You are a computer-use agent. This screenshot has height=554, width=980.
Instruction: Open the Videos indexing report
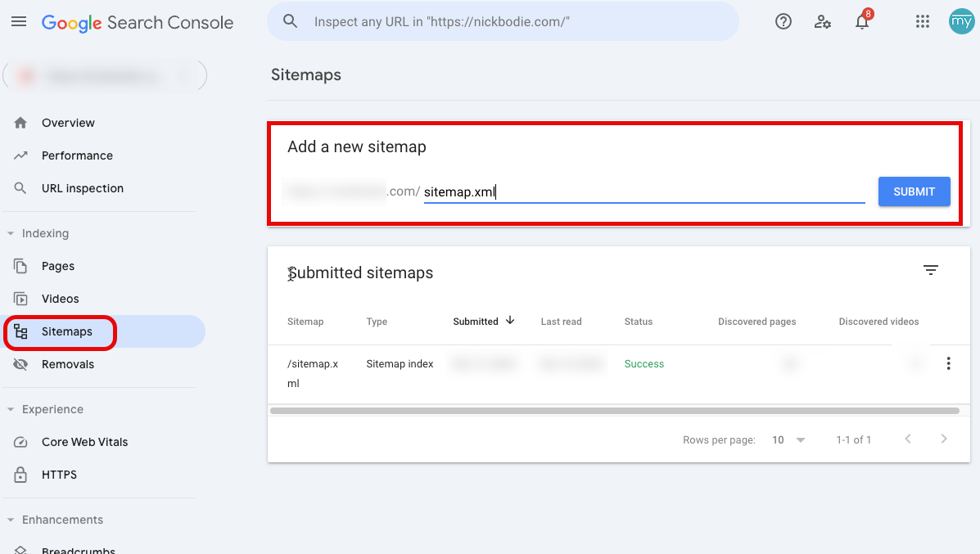(x=60, y=299)
